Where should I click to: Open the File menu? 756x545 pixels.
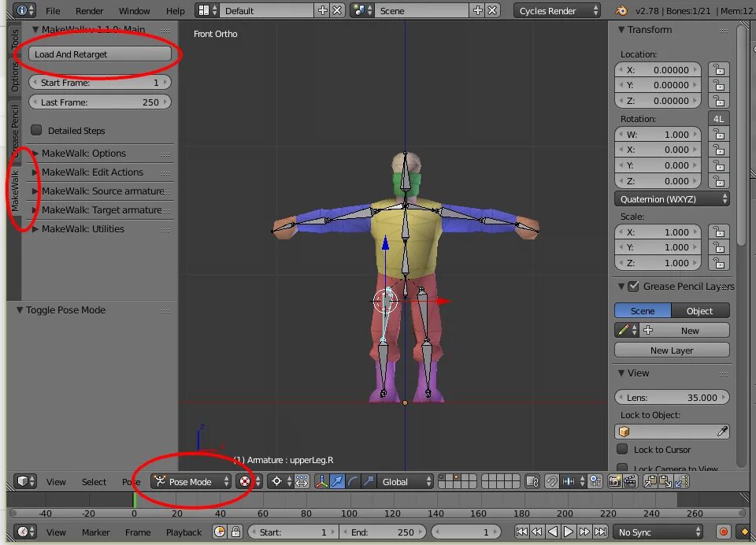tap(53, 10)
